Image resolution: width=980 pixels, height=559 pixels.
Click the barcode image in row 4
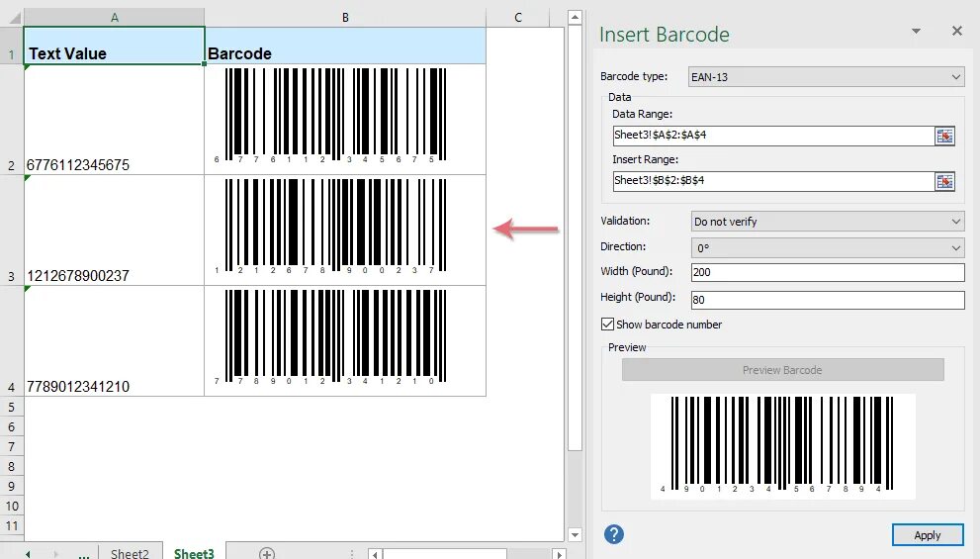pos(330,337)
